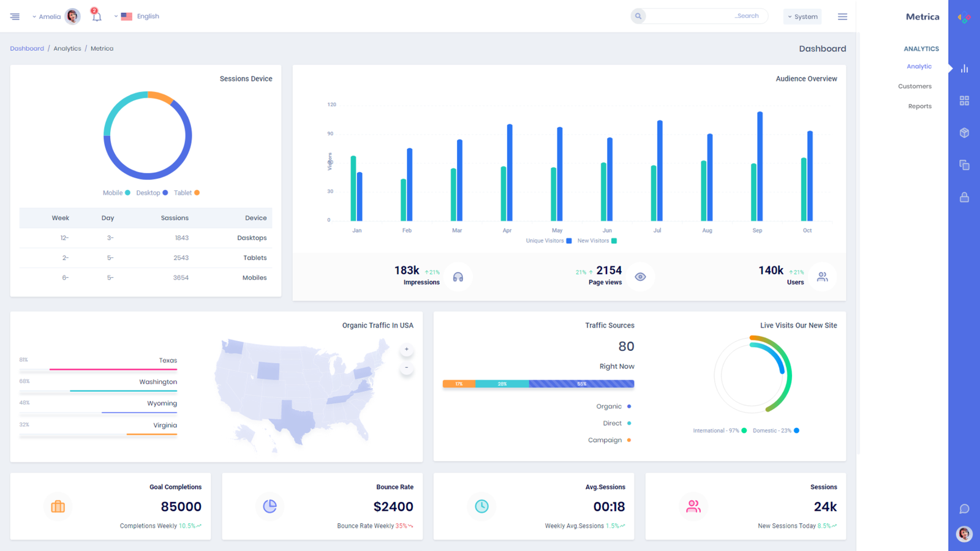Click the teal 28% traffic source segment
The image size is (980, 551).
tap(502, 384)
